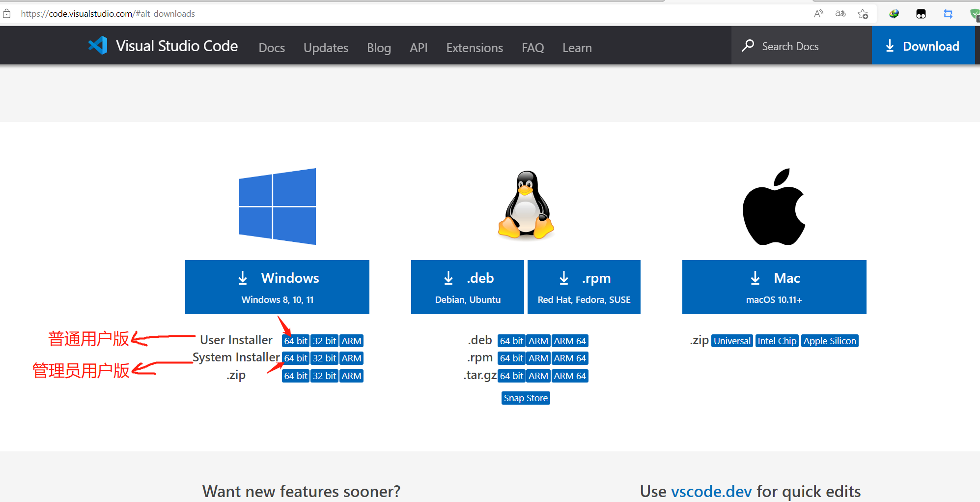Open the Learn page
980x502 pixels.
click(577, 48)
